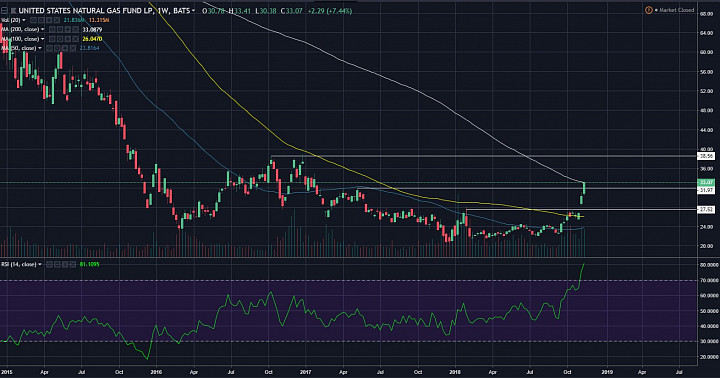This screenshot has height=378, width=720.
Task: Click the +2.29 (+7.44%) change value
Action: (330, 11)
